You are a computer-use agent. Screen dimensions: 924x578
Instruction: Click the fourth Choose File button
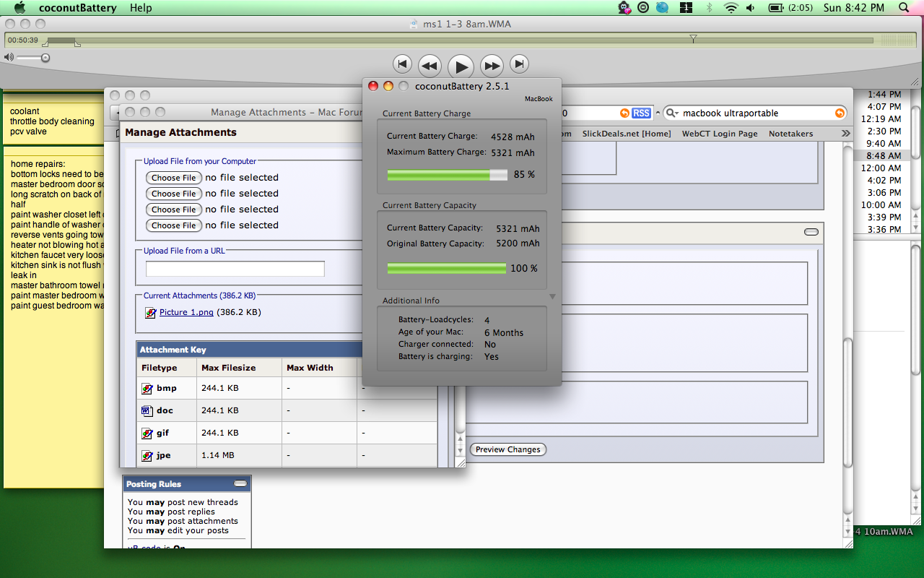(173, 225)
